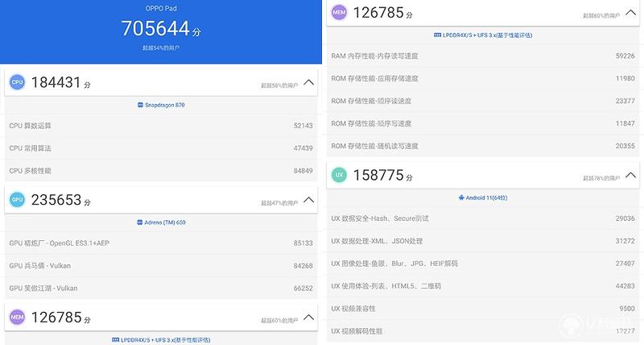Click the blue CPU badge icon
The width and height of the screenshot is (644, 345).
click(17, 82)
